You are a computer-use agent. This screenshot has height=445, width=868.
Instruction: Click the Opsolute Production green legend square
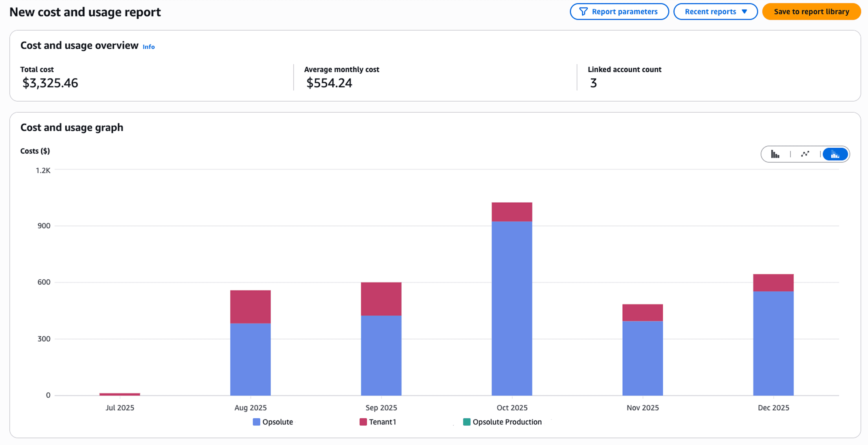pos(467,422)
